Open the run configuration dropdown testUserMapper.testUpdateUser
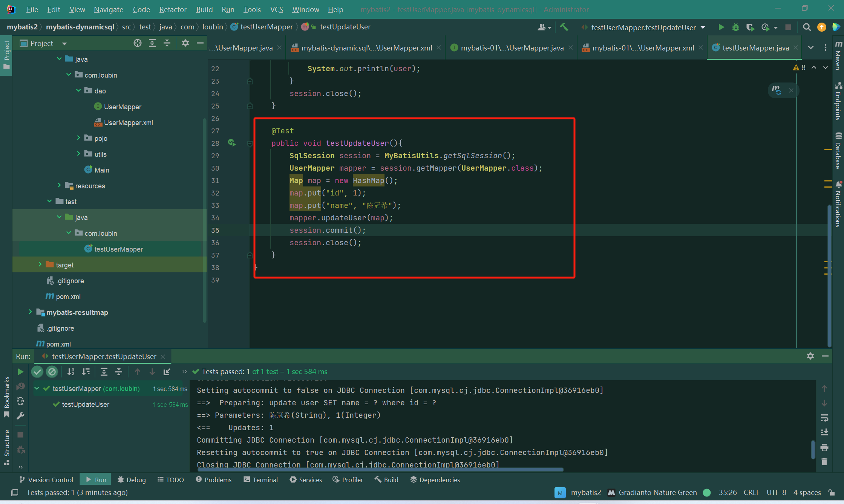 (643, 27)
